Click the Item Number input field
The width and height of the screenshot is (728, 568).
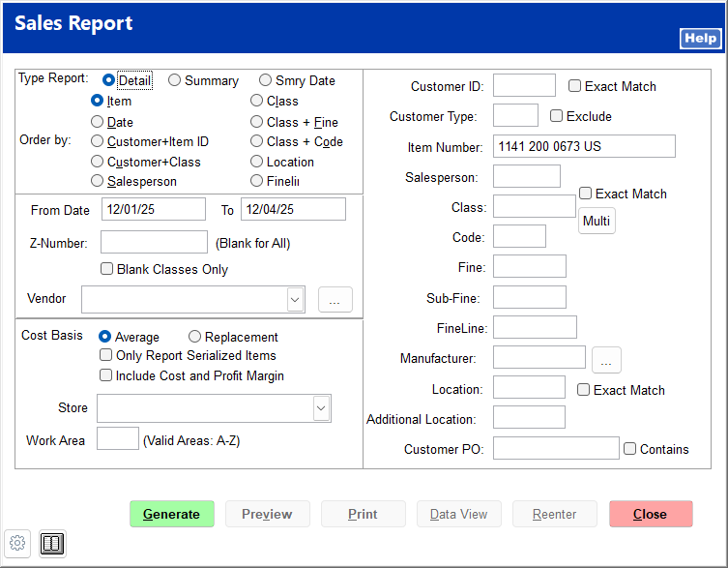pyautogui.click(x=584, y=146)
